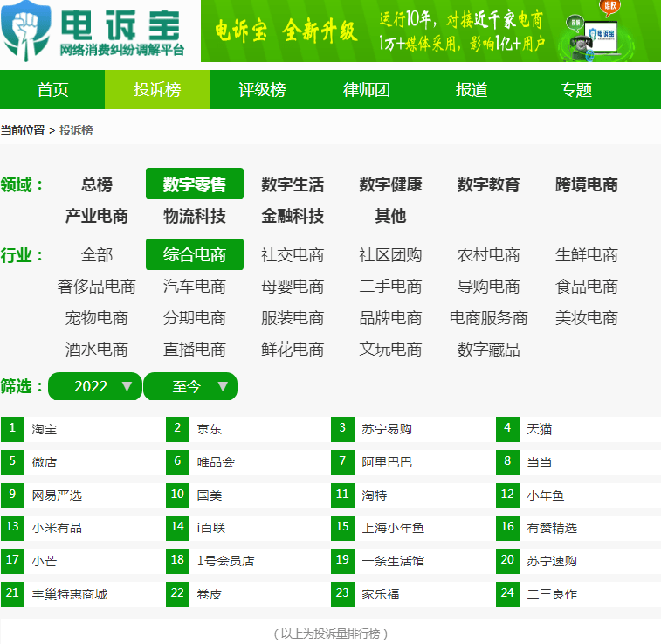
Task: Select 跨境电商 domain category
Action: (586, 184)
